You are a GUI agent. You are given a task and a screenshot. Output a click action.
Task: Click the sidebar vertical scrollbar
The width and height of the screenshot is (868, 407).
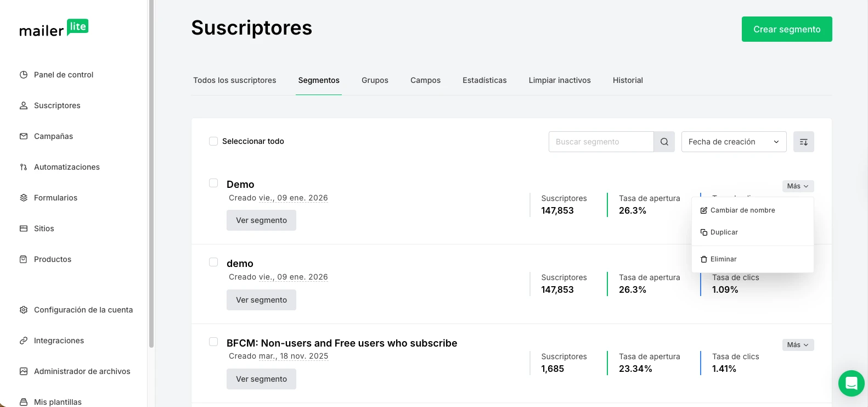[151, 176]
